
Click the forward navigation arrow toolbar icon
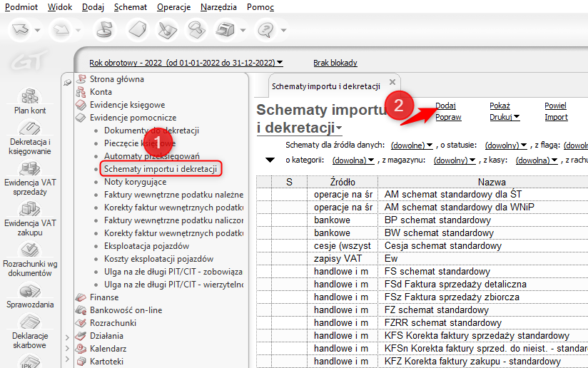tap(61, 30)
